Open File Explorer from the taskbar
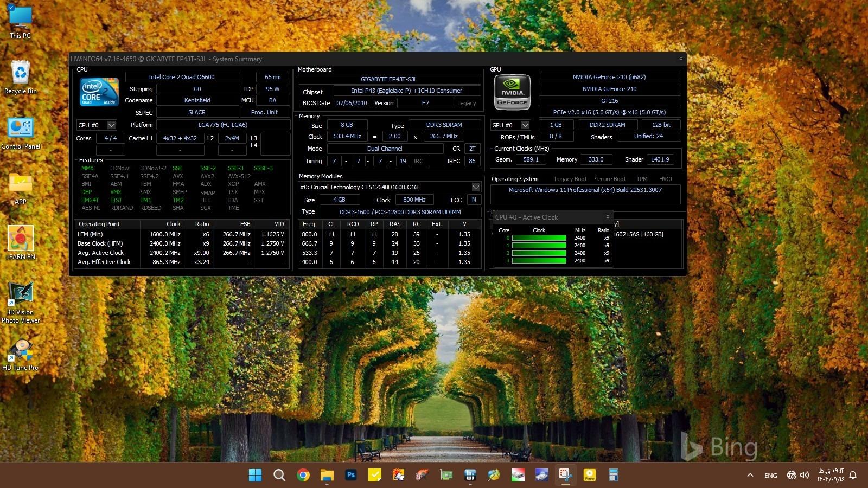Screen dimensions: 868x488 pos(327,475)
